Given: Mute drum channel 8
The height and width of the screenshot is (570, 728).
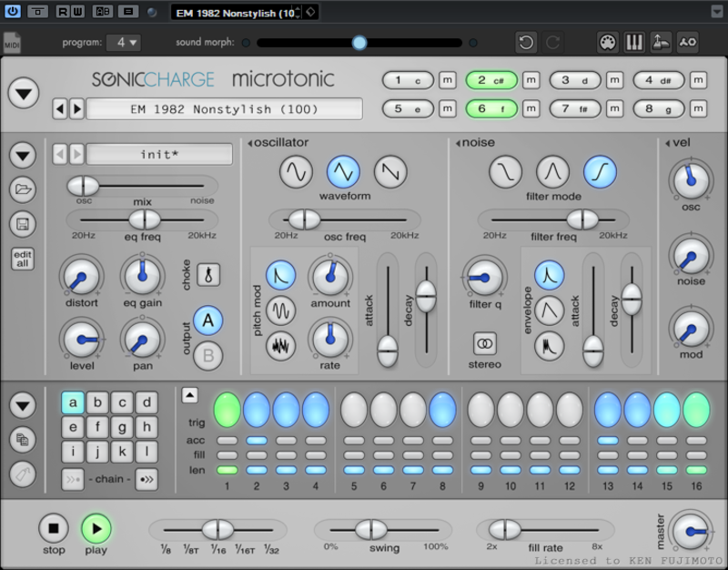Looking at the screenshot, I should (698, 108).
